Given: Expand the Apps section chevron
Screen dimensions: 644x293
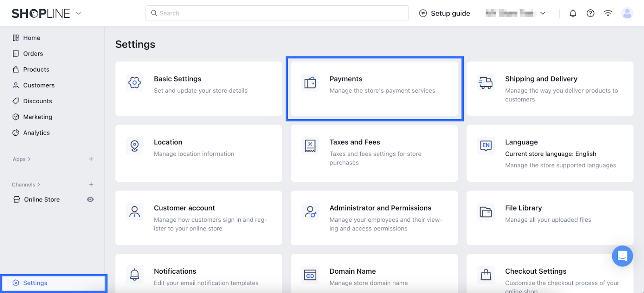Looking at the screenshot, I should (29, 159).
